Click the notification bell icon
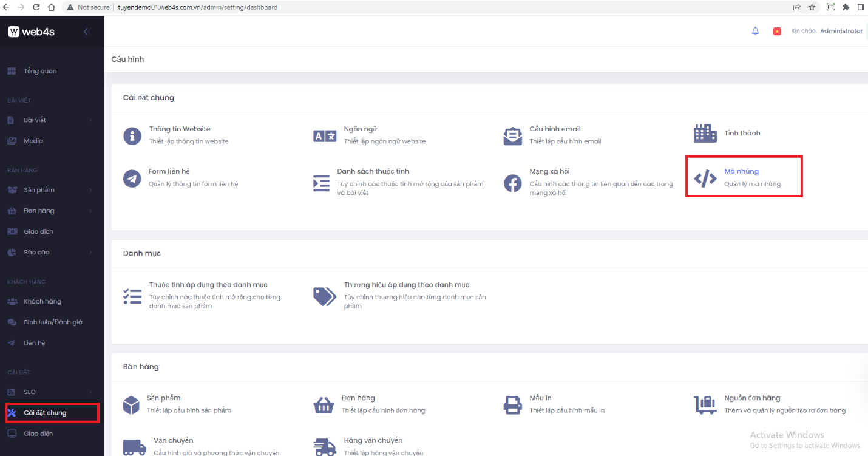Screen dimensions: 868x456 pyautogui.click(x=755, y=30)
